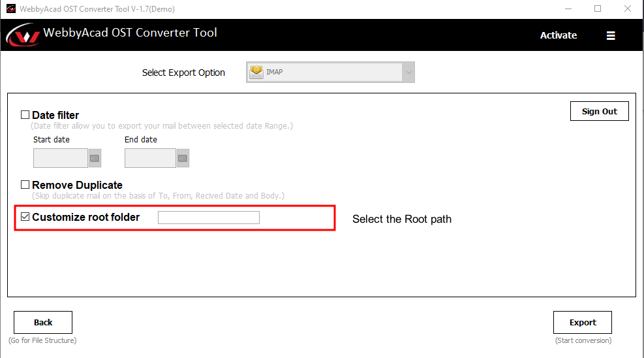Click the Date filter description text
This screenshot has width=644, height=358.
[x=162, y=126]
